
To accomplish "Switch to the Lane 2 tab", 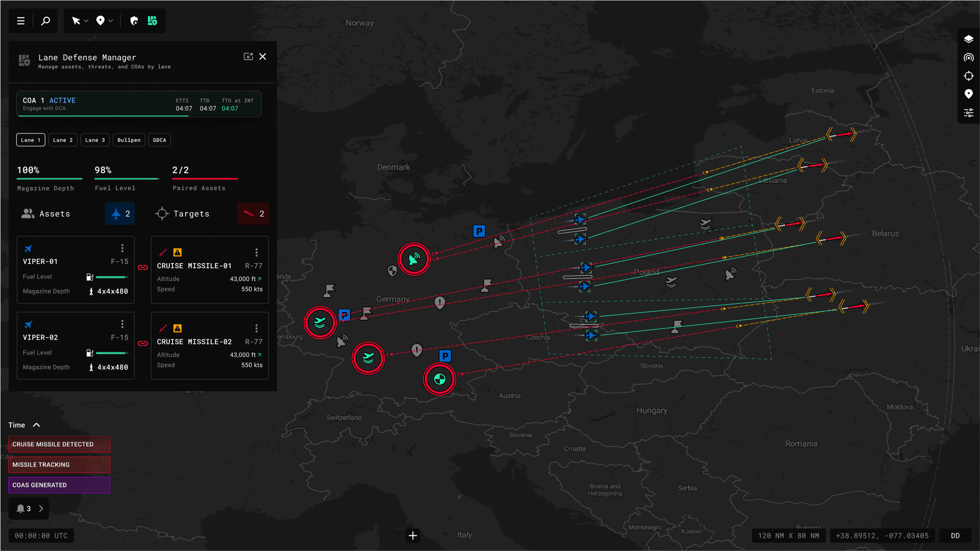I will [63, 140].
